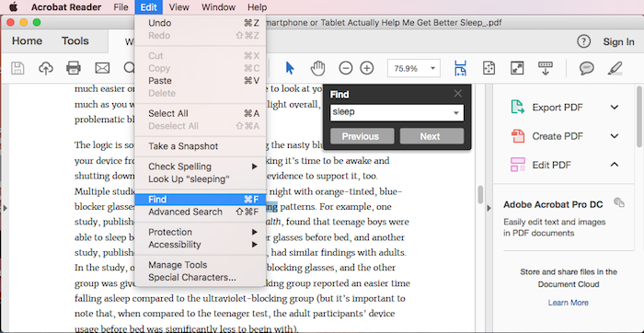Viewport: 644px width, 333px height.
Task: Click the Print icon
Action: tap(74, 68)
